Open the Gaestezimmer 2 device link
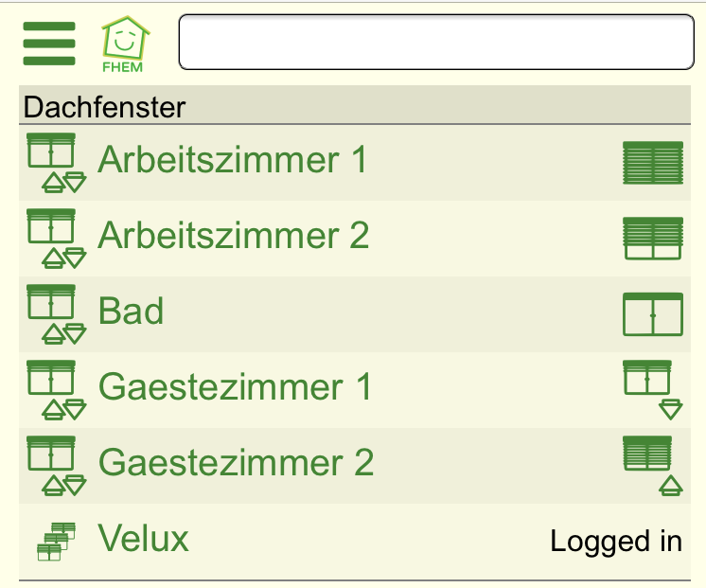This screenshot has height=588, width=706. pos(236,462)
